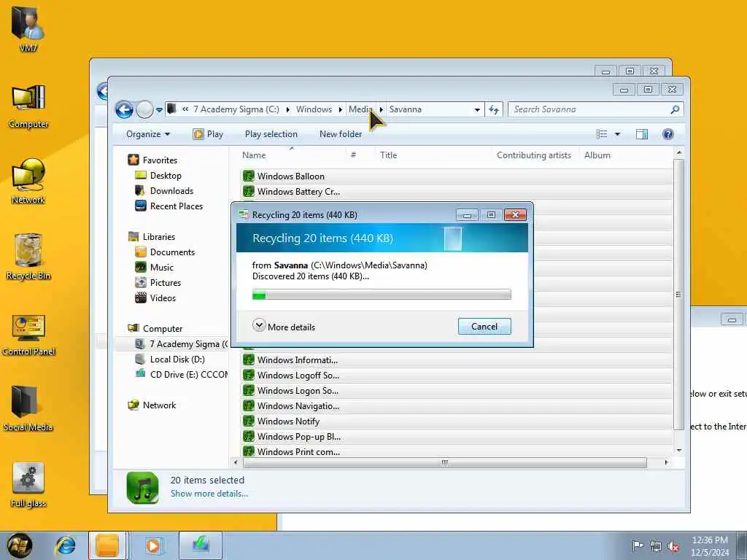Click Play selection in toolbar
Image resolution: width=747 pixels, height=560 pixels.
[x=271, y=134]
